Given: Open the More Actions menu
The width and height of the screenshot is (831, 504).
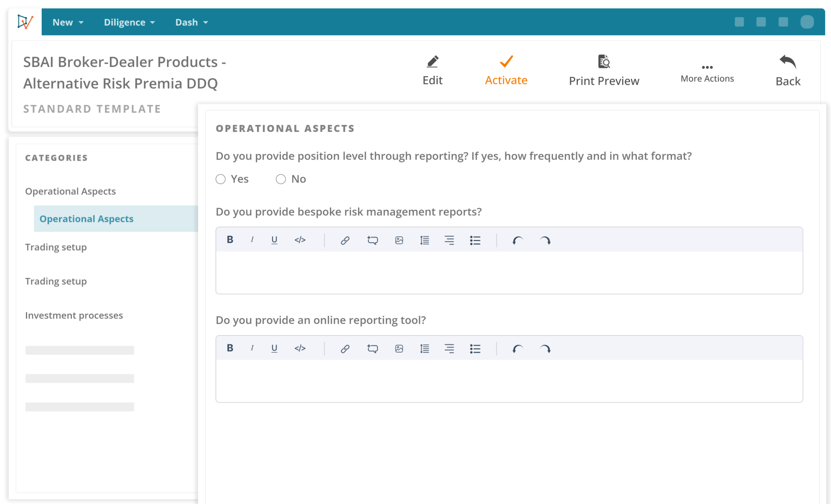Looking at the screenshot, I should tap(707, 69).
